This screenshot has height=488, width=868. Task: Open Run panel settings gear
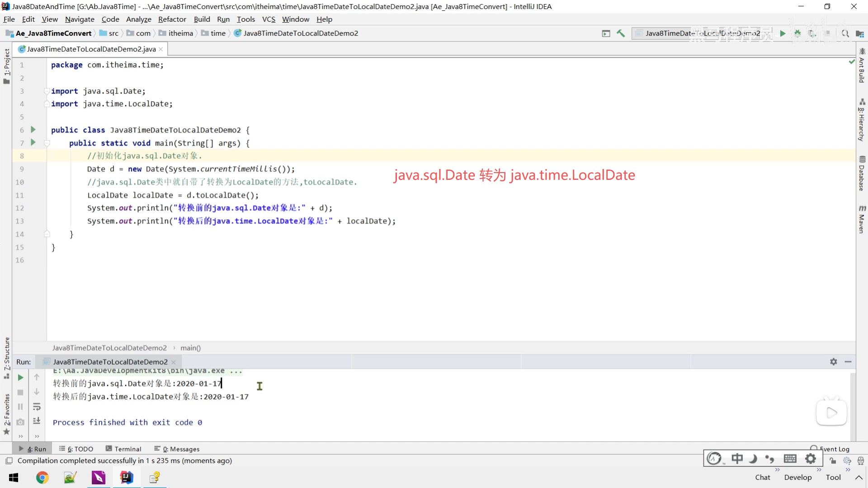click(x=833, y=361)
